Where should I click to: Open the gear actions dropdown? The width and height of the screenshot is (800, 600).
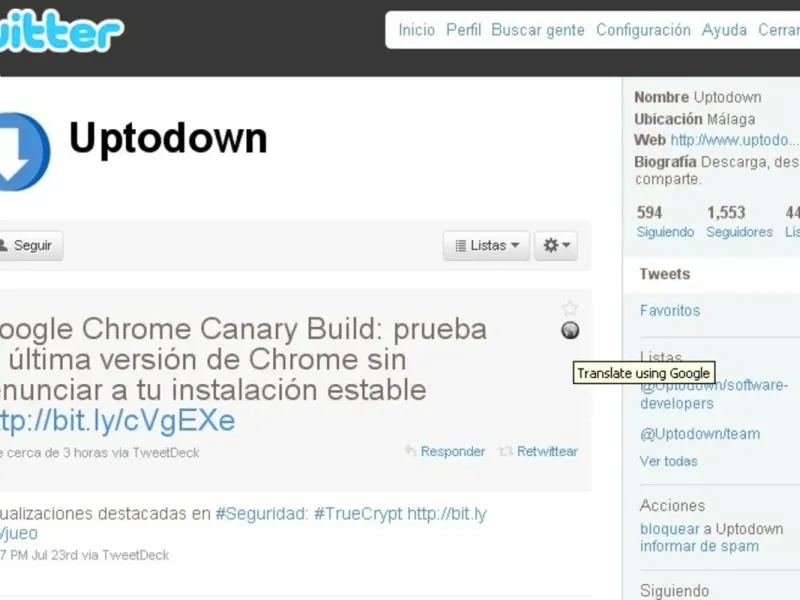click(x=556, y=245)
